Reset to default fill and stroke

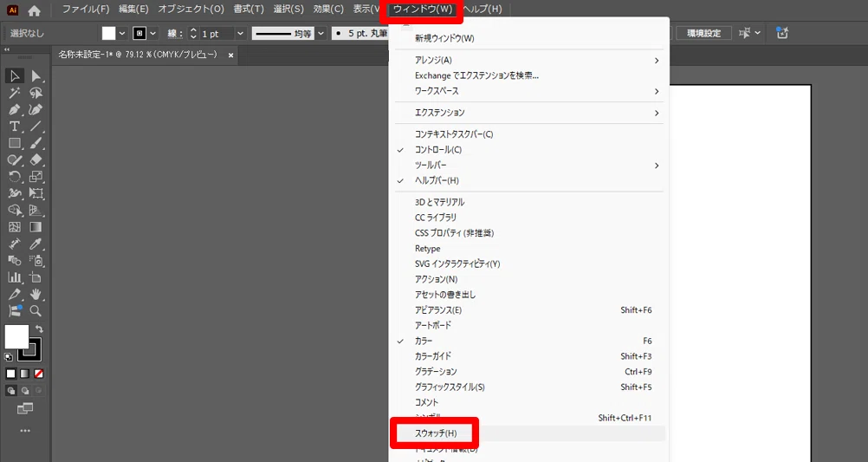(9, 357)
